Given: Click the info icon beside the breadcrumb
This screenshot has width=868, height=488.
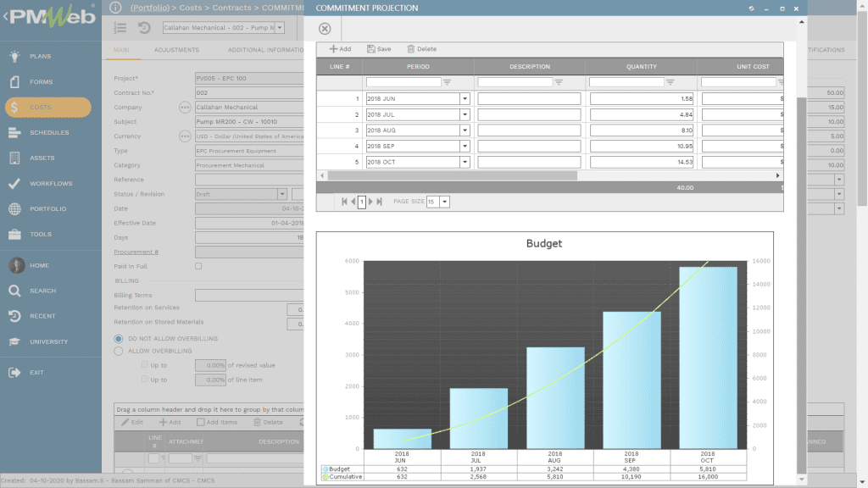Looking at the screenshot, I should tap(115, 8).
